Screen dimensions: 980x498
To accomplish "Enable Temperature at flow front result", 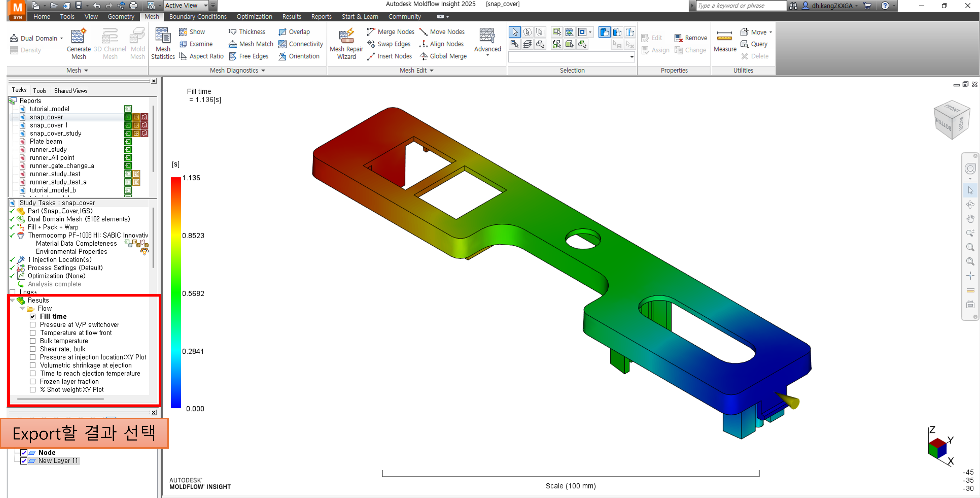I will (33, 333).
